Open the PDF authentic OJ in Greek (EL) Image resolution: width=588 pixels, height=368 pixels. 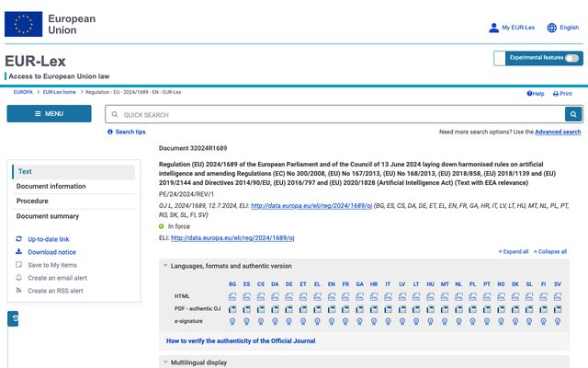[x=317, y=309]
